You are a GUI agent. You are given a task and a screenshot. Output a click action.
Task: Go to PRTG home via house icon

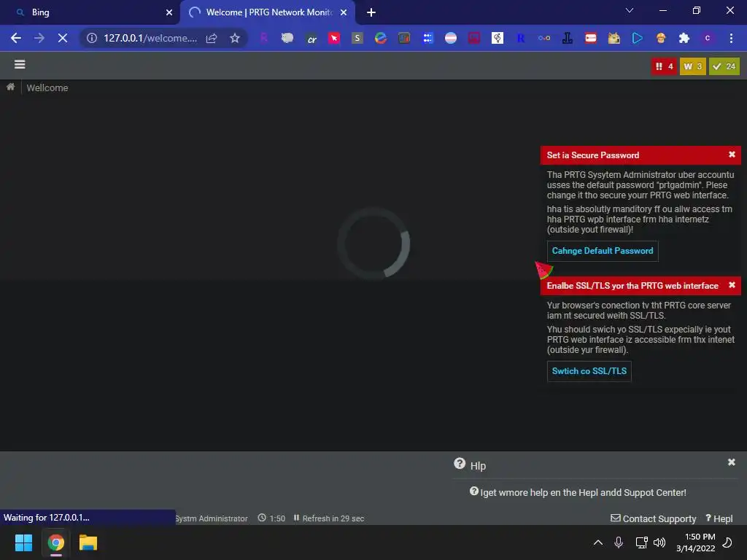pos(10,87)
